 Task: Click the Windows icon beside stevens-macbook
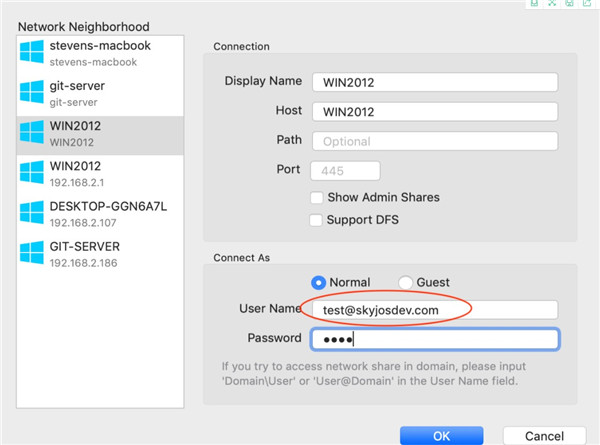click(33, 52)
